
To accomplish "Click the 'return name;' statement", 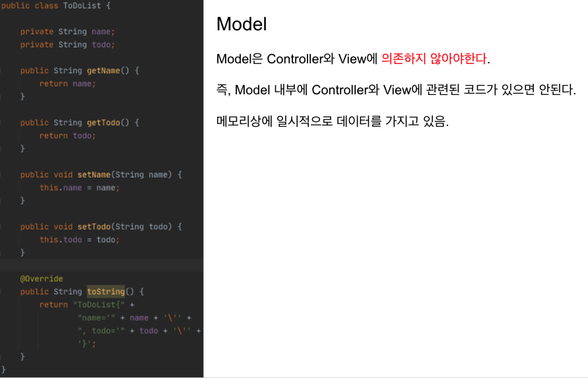I will tap(67, 84).
